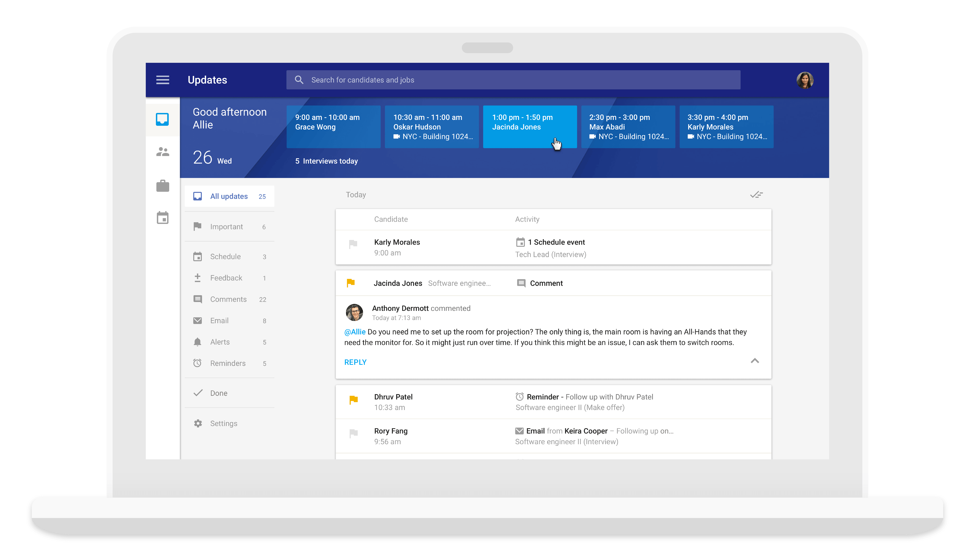Open the Feedback filter
975x560 pixels.
pos(229,278)
